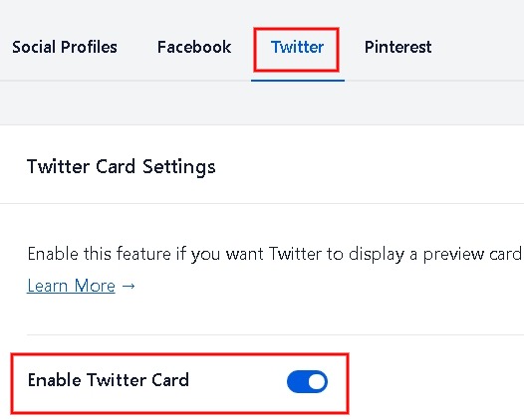Click the white knob of the toggle switch
Viewport: 524px width, 420px height.
click(317, 381)
